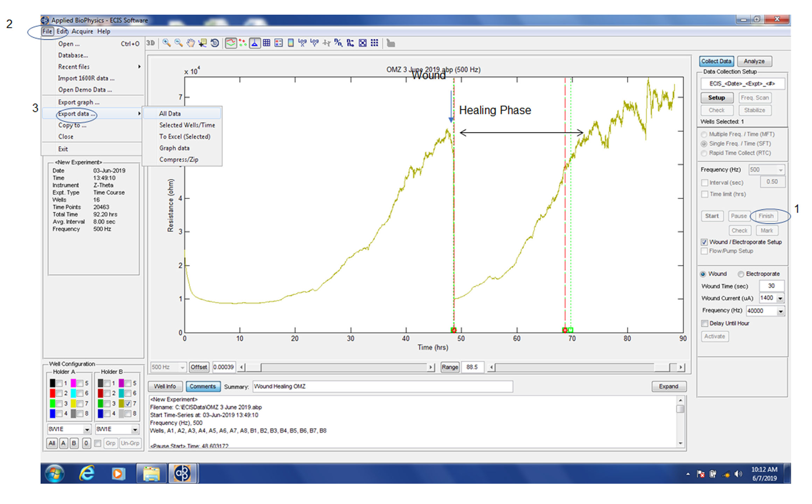Click the reset view rotate icon
Screen dimensions: 812x504
(215, 43)
